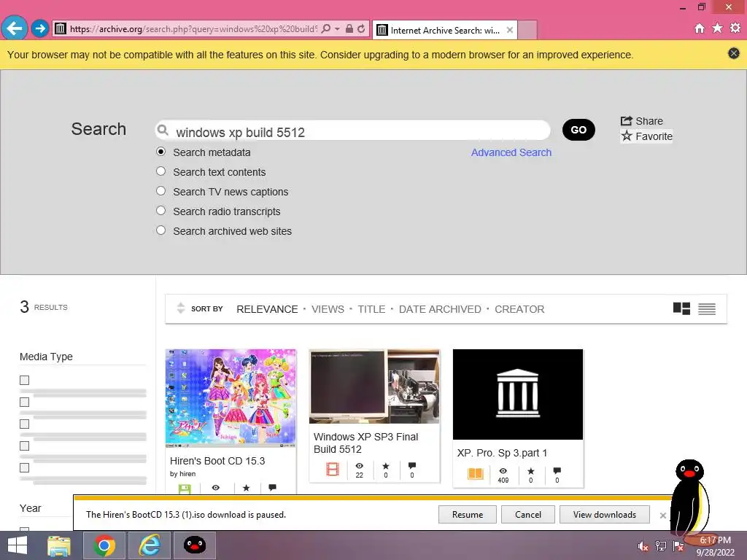Image resolution: width=747 pixels, height=560 pixels.
Task: Open favorites with the star icon in toolbar
Action: (x=718, y=28)
